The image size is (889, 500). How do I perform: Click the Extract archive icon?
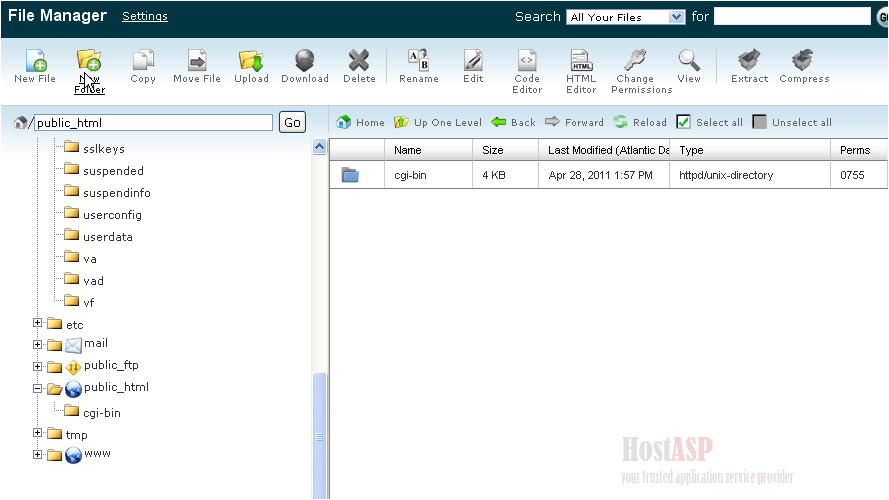(749, 61)
